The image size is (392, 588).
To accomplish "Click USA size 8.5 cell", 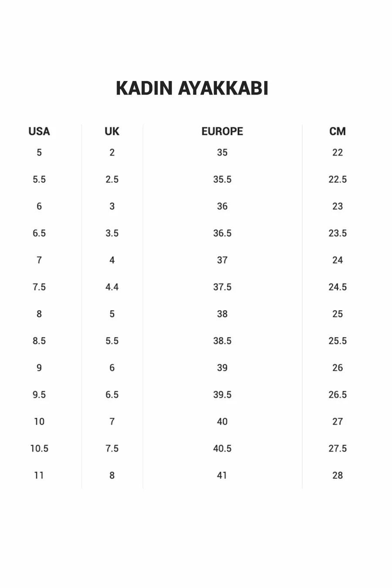I will [39, 341].
